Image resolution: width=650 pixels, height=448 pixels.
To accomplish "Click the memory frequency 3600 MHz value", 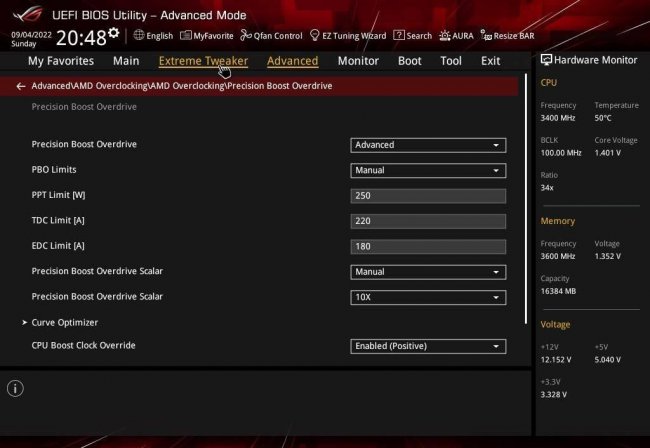I will point(558,256).
